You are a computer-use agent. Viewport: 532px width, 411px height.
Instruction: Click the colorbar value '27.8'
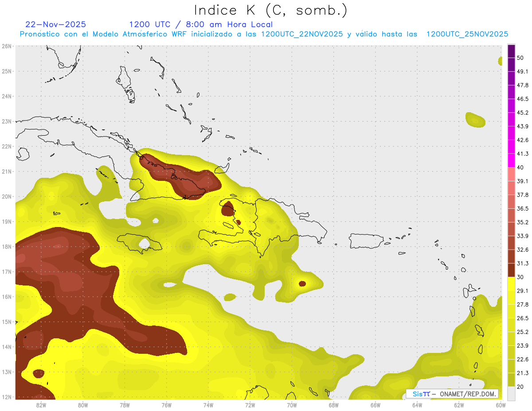[x=523, y=305]
